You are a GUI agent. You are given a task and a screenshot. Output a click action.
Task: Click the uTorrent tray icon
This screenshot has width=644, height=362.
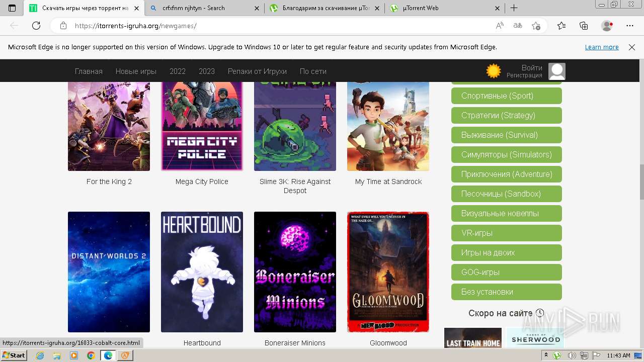point(557,355)
